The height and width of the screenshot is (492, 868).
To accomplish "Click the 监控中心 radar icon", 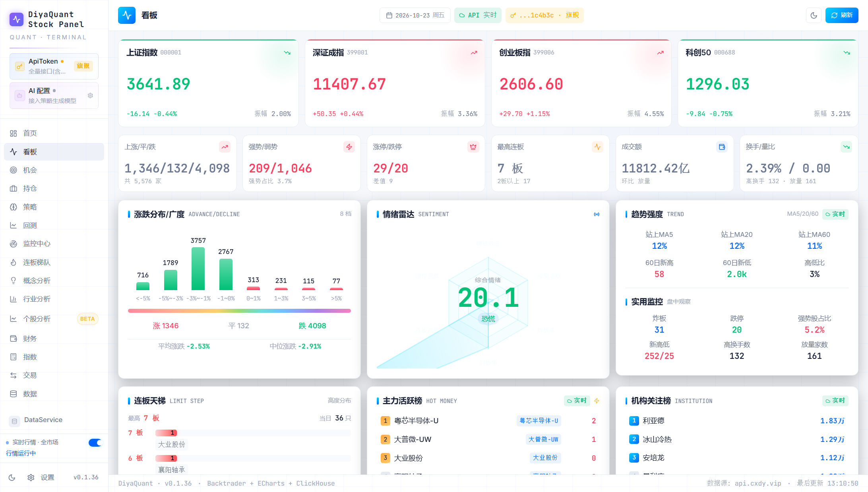I will coord(14,244).
